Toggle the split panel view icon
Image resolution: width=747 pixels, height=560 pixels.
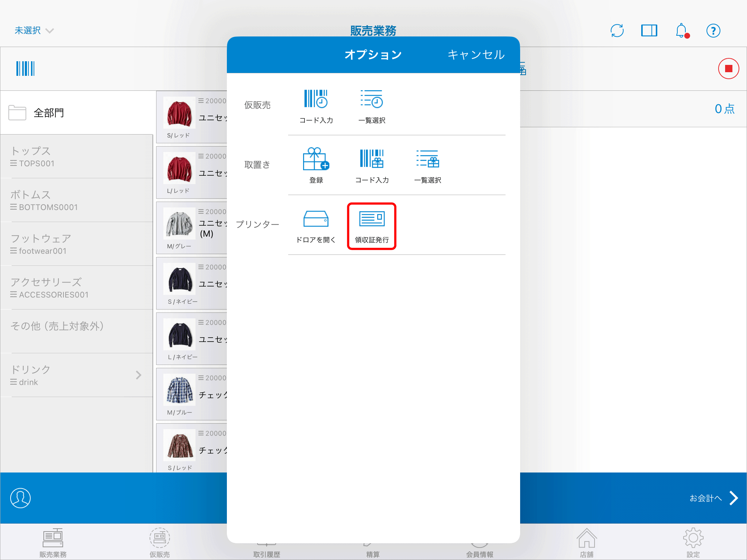point(649,31)
